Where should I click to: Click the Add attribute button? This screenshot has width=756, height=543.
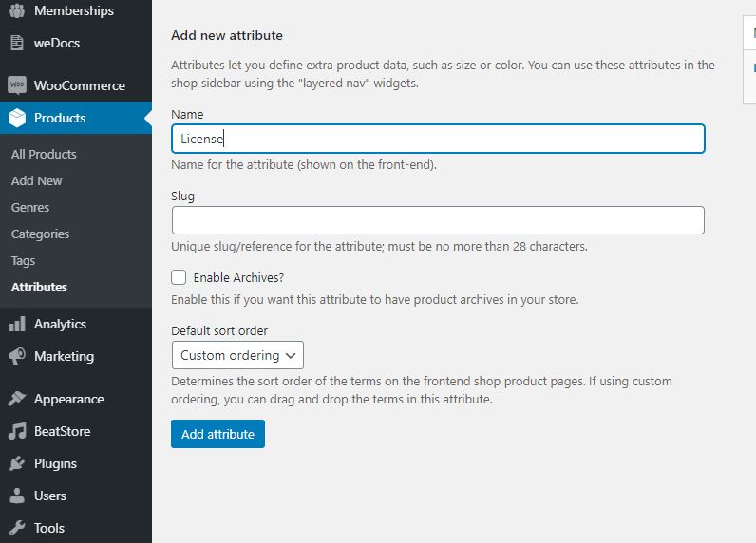pos(217,434)
